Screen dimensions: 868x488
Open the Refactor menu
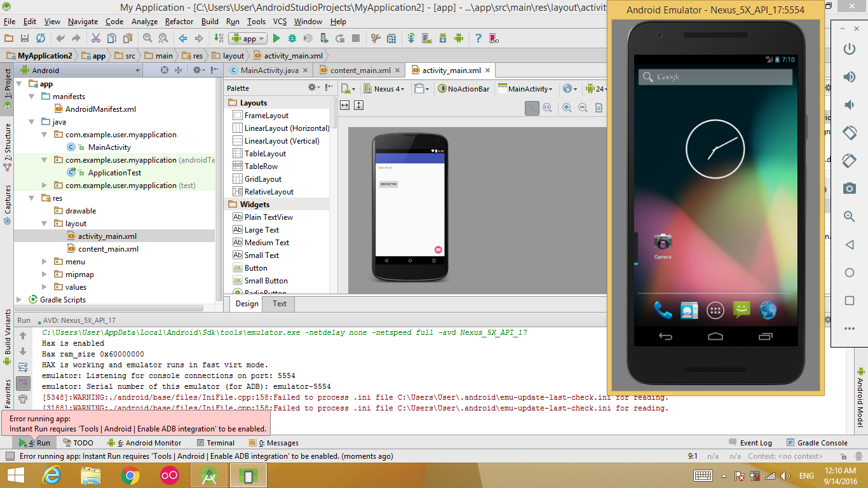click(x=179, y=22)
